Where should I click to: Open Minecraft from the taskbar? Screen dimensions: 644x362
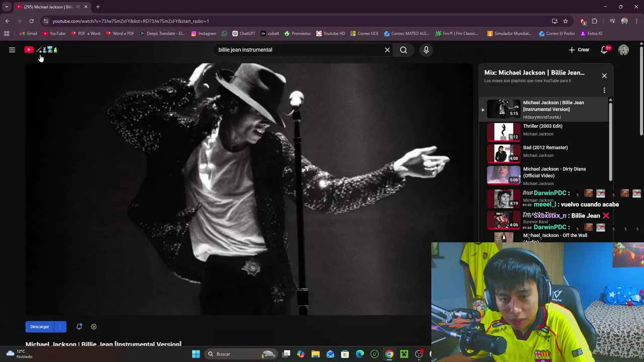(404, 354)
